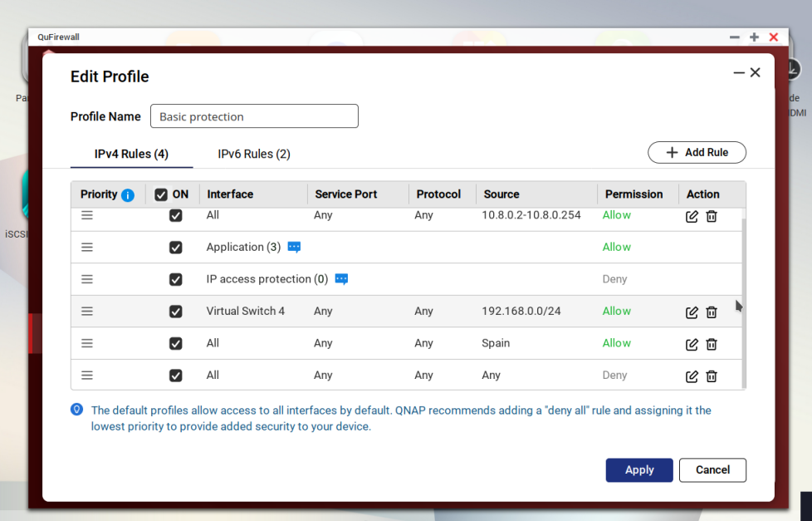Click the Priority info icon
Screen dimensions: 812x521
point(128,195)
